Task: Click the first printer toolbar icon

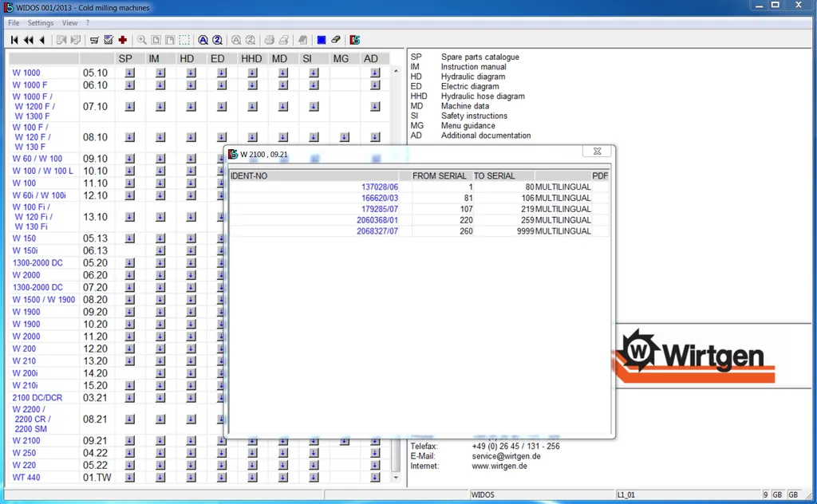Action: click(270, 40)
